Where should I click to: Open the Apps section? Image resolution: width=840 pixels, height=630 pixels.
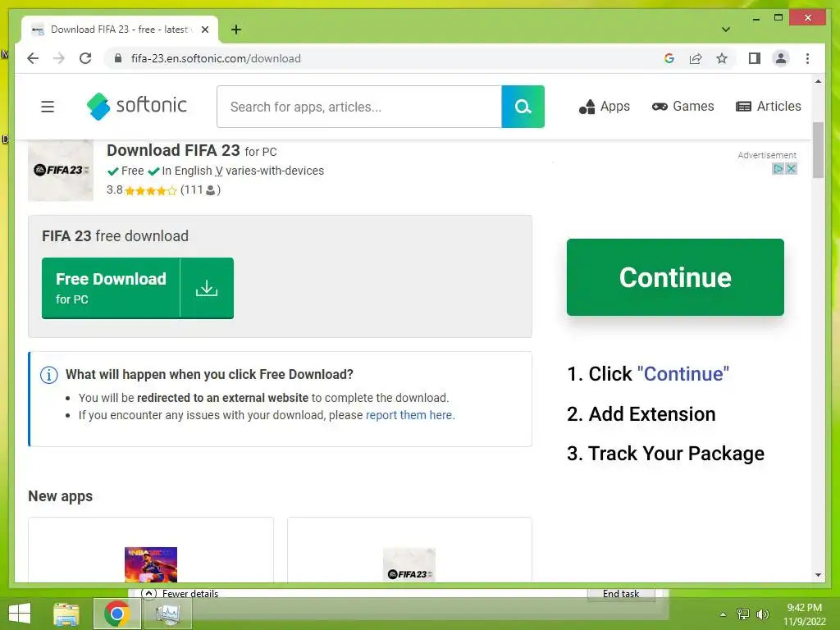pos(605,107)
